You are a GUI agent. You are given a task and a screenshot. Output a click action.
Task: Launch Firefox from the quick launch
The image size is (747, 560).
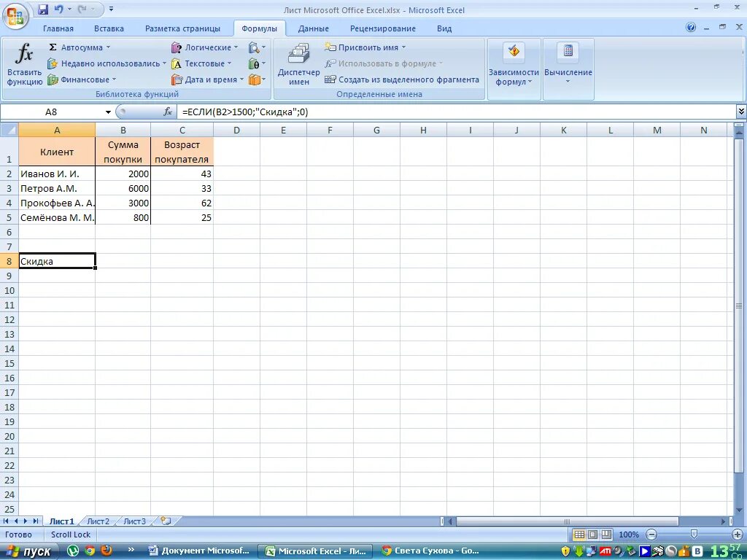coord(107,551)
